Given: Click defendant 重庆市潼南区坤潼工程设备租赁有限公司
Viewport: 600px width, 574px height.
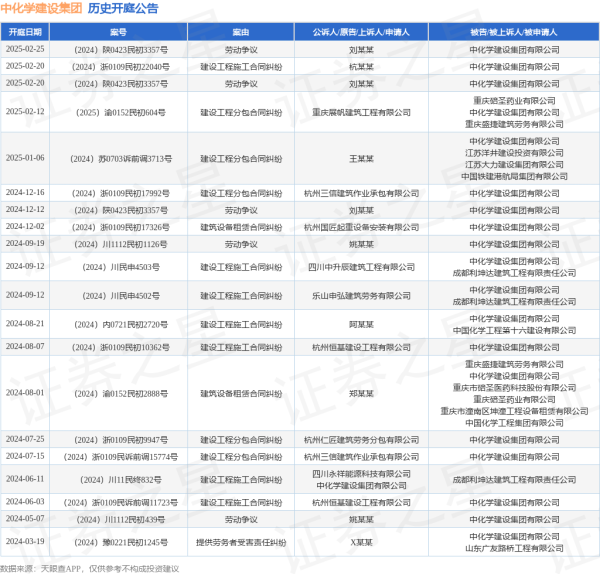Looking at the screenshot, I should (x=514, y=411).
